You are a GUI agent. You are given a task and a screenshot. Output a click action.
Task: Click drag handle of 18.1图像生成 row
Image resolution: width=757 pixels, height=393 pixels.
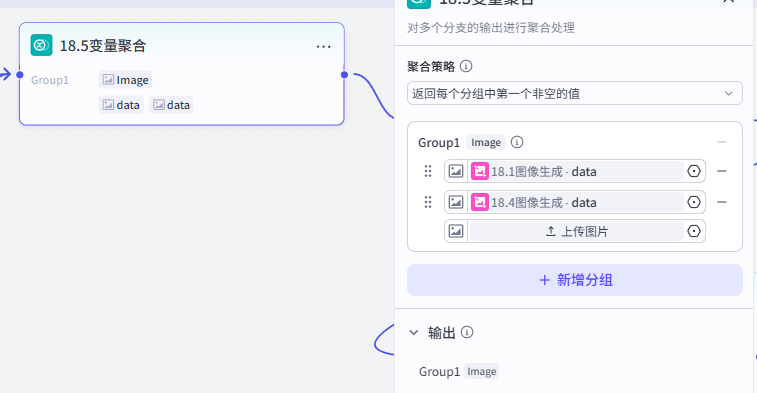(428, 171)
